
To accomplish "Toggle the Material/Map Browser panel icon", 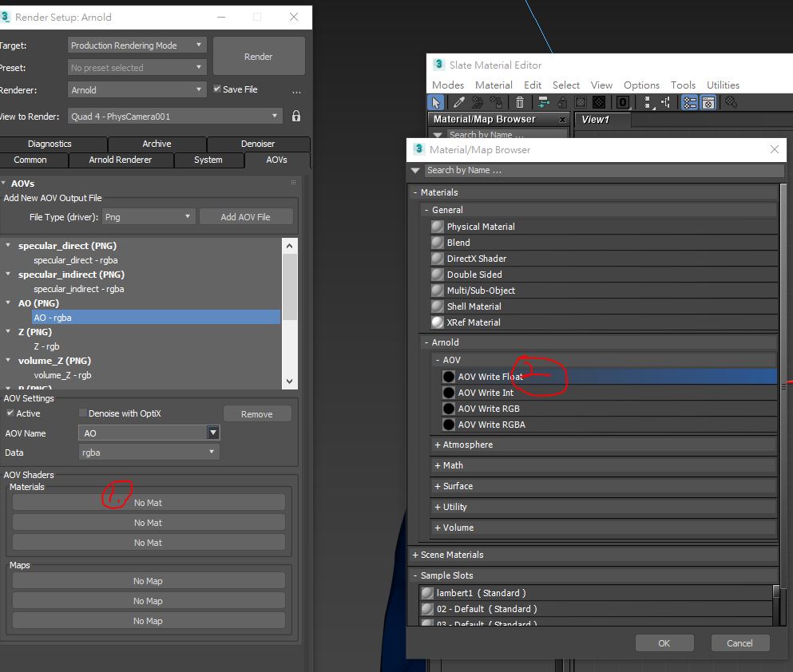I will click(x=689, y=102).
